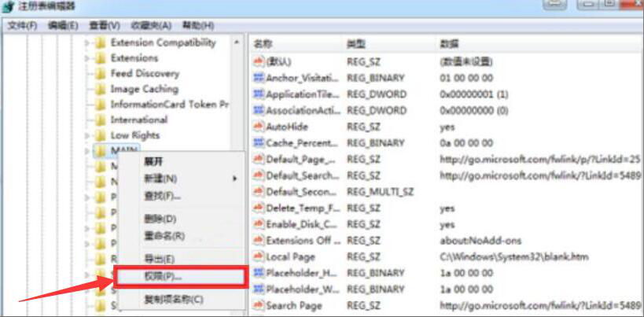The width and height of the screenshot is (644, 317).
Task: Click the yes data in AutoHide row
Action: coord(447,127)
